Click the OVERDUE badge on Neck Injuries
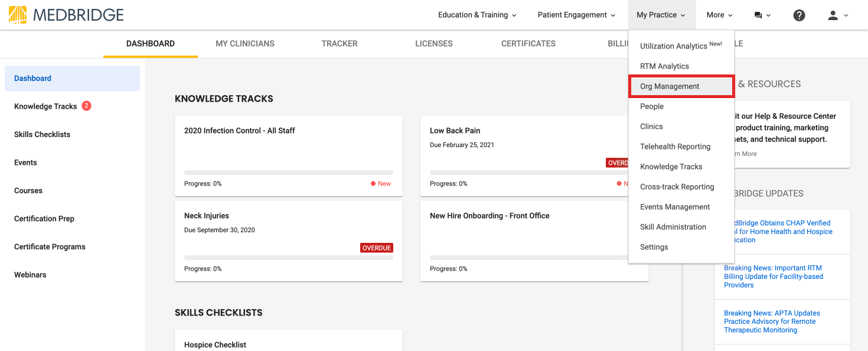868x351 pixels. pyautogui.click(x=377, y=248)
